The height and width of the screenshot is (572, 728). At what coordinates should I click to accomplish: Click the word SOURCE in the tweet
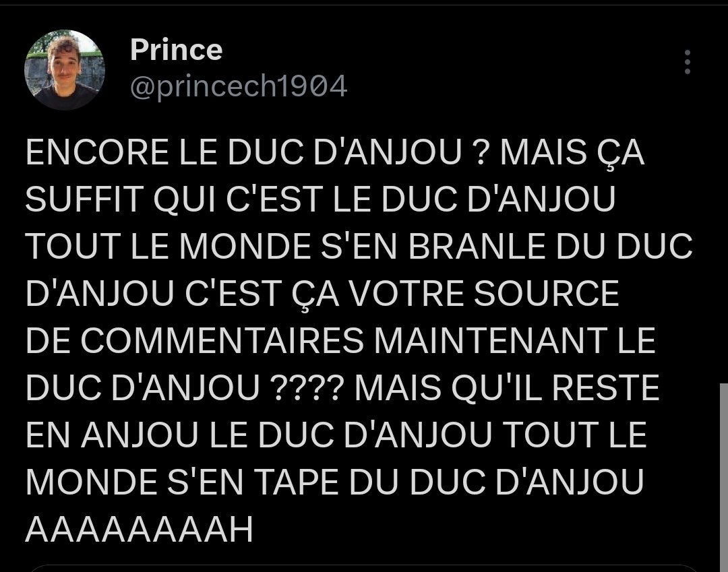point(547,293)
